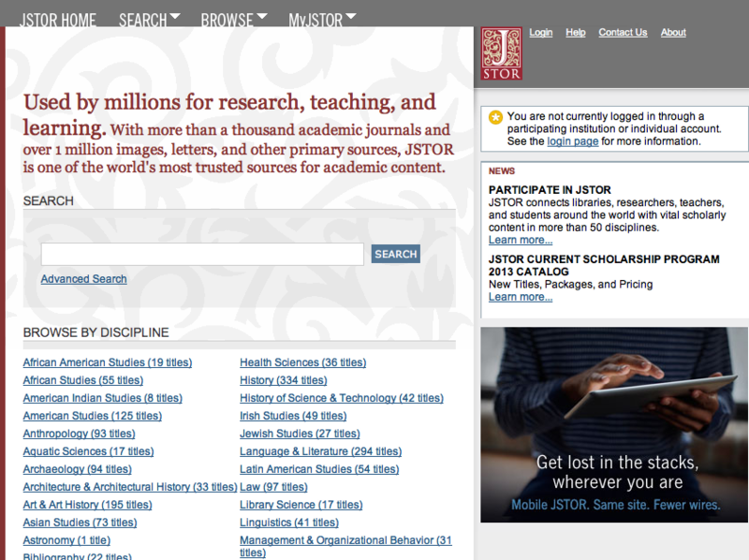Screen dimensions: 749x560
Task: Browse Law (97 titles)
Action: point(273,487)
